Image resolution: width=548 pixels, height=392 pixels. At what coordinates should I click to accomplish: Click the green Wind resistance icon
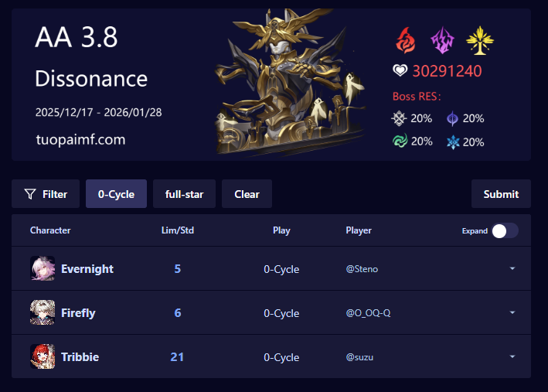tap(400, 141)
